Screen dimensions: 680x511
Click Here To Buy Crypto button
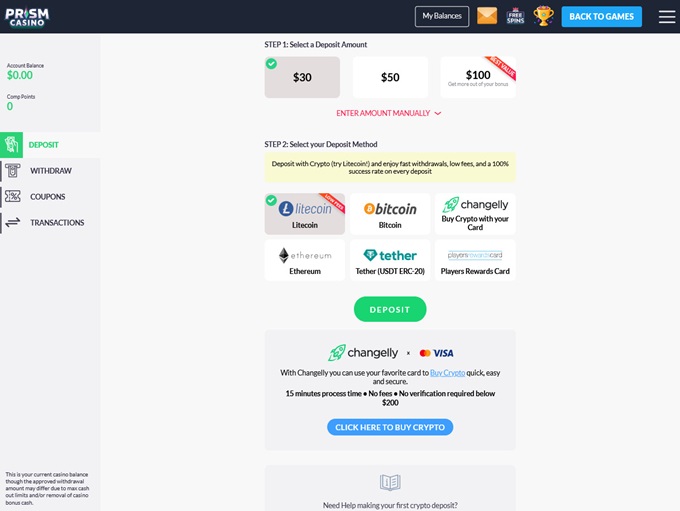390,427
